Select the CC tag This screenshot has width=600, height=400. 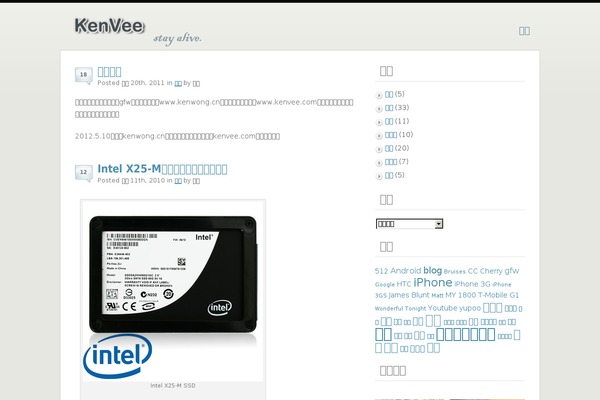[473, 271]
